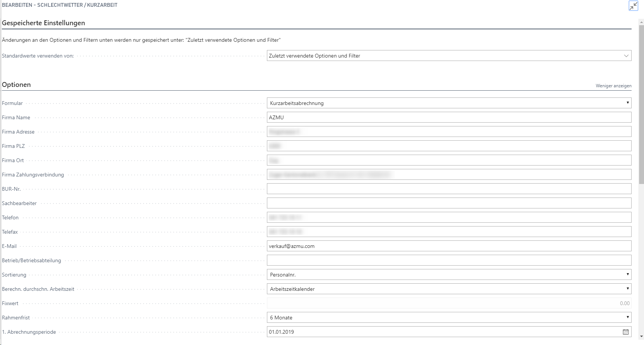Open the Sortierung dropdown

[449, 275]
